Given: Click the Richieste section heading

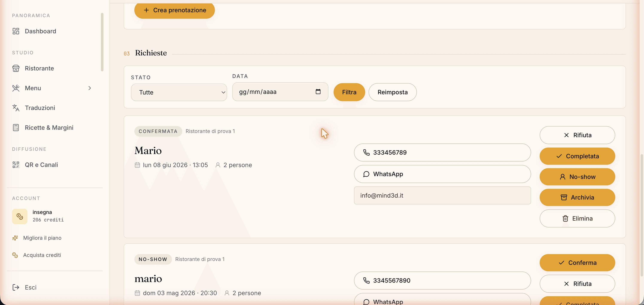Looking at the screenshot, I should coord(151,53).
